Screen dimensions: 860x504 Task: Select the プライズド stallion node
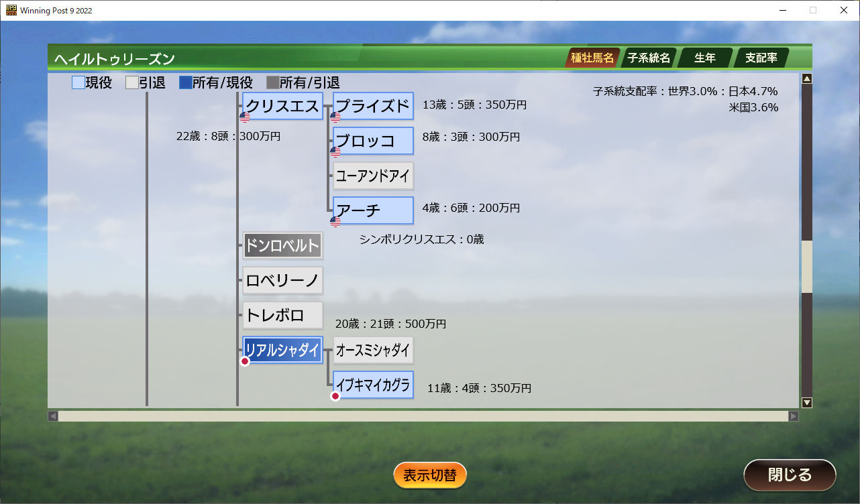(373, 106)
